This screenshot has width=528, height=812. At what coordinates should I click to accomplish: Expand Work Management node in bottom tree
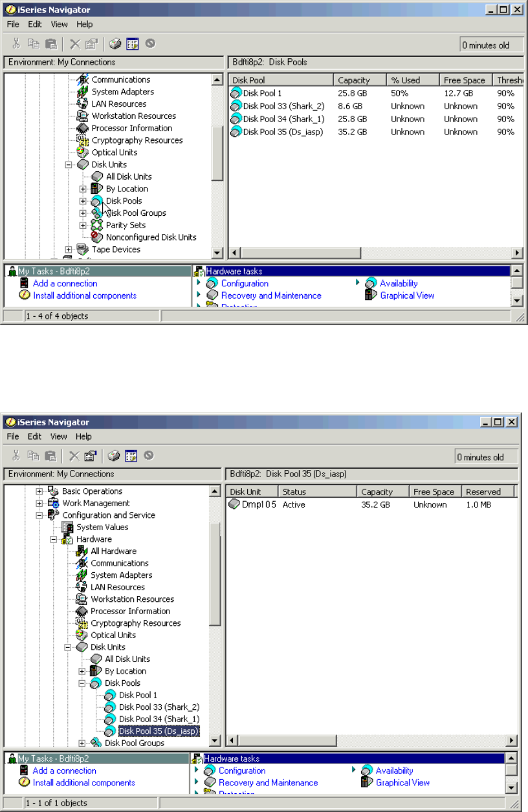[x=39, y=503]
